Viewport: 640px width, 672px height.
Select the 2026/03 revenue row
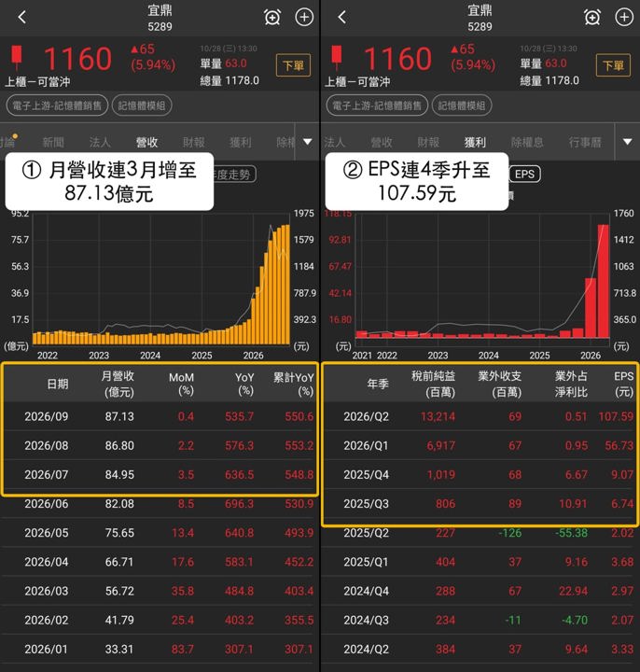click(160, 591)
